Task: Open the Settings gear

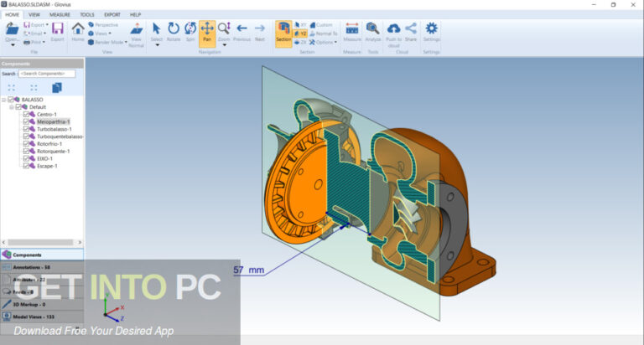Action: pos(431,28)
